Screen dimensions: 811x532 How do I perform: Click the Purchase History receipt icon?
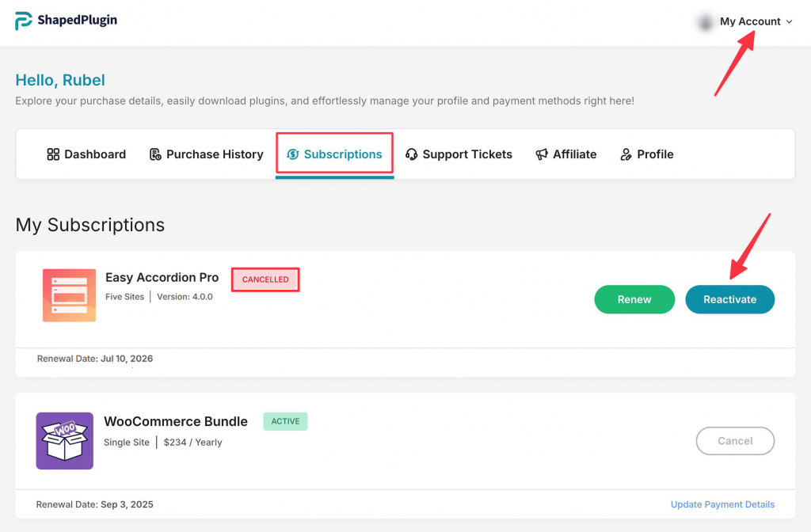(x=155, y=154)
